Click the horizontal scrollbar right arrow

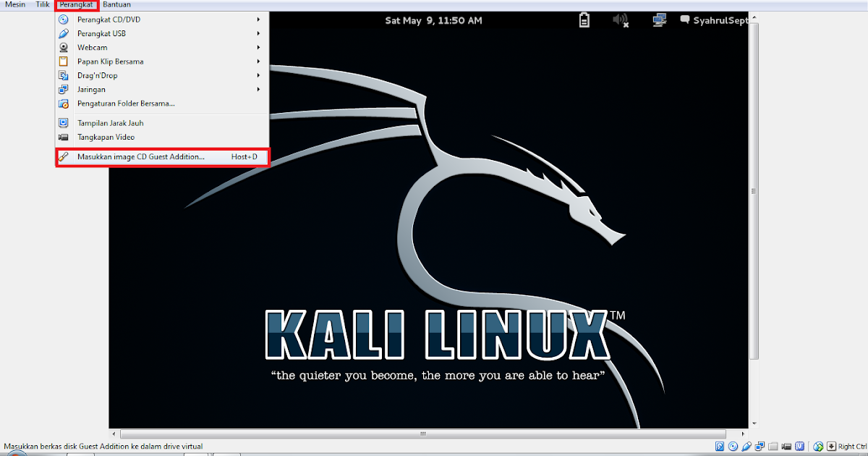pos(743,434)
